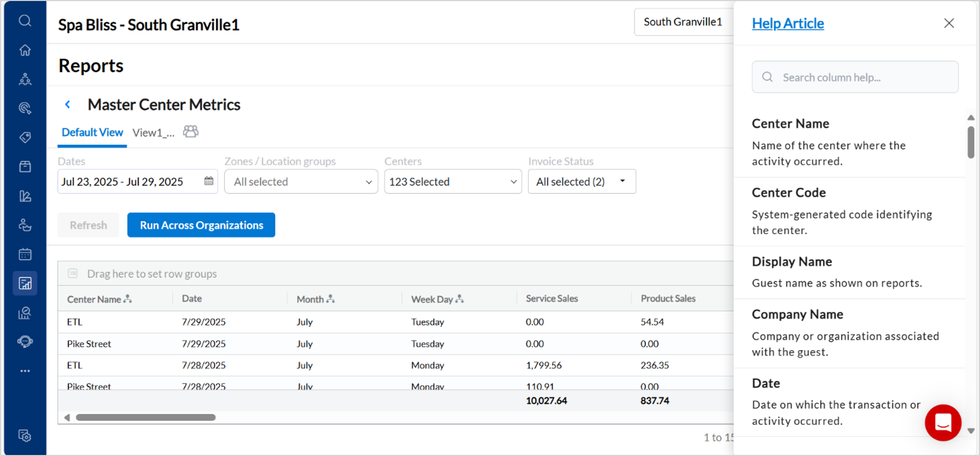The width and height of the screenshot is (980, 456).
Task: Click the table horizontal scrollbar thumb
Action: 146,417
